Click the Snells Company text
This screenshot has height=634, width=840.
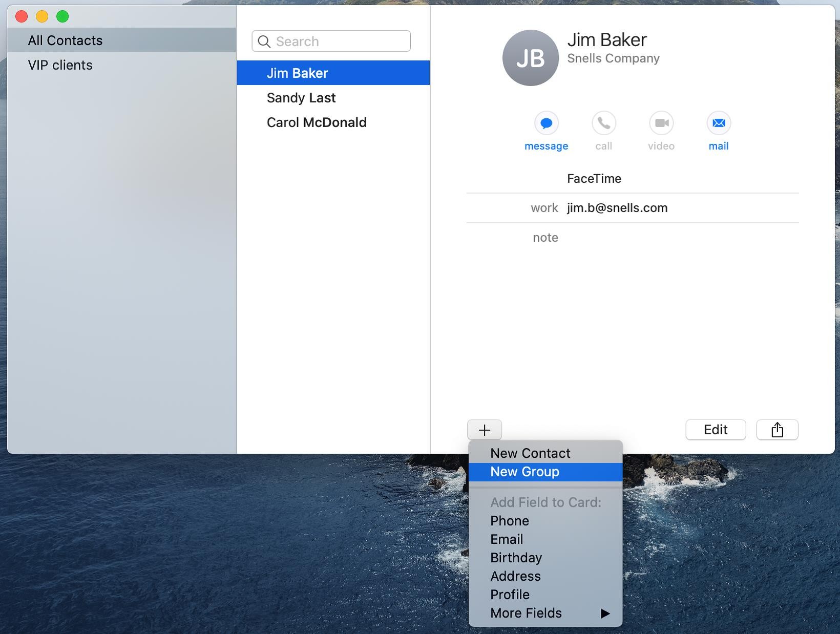(613, 58)
